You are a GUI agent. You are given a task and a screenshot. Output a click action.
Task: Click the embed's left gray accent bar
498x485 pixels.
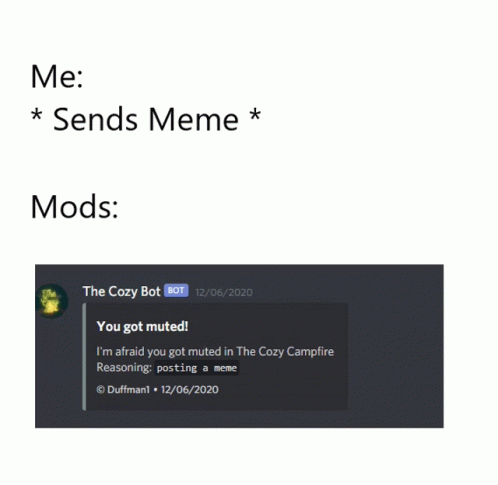[84, 357]
